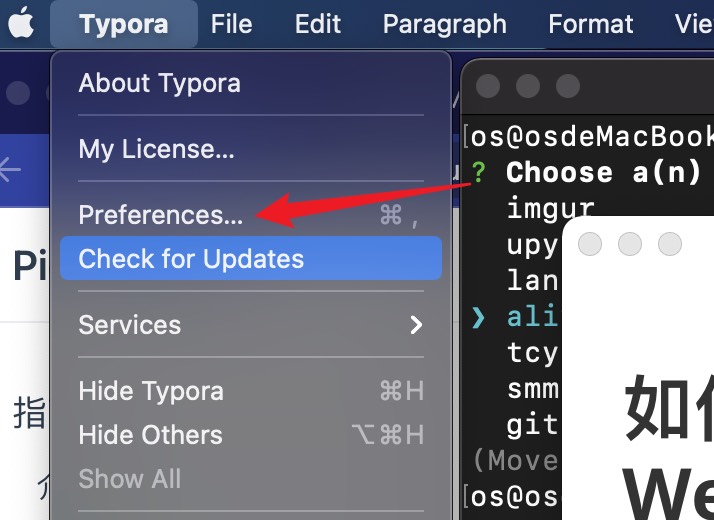Expand the Services submenu arrow
Screen dimensions: 714x520
point(416,325)
